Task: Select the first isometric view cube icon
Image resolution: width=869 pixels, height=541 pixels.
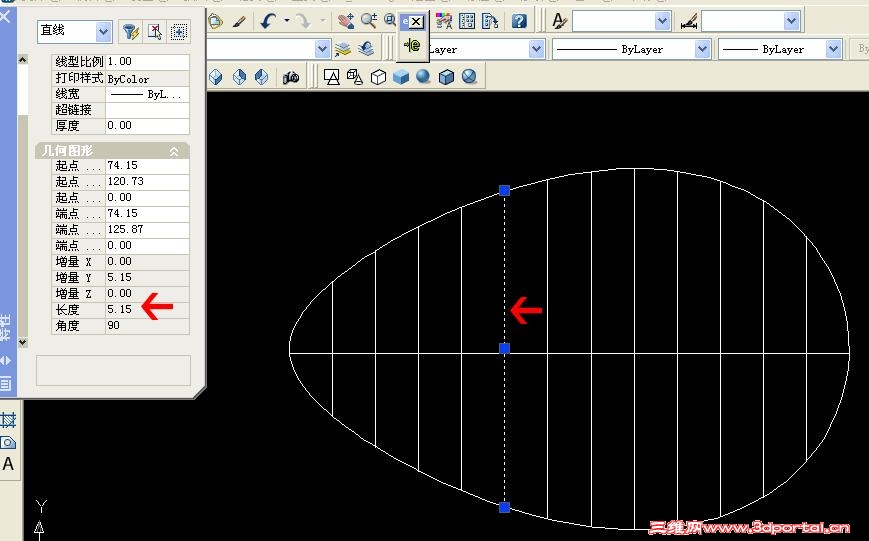Action: [216, 76]
